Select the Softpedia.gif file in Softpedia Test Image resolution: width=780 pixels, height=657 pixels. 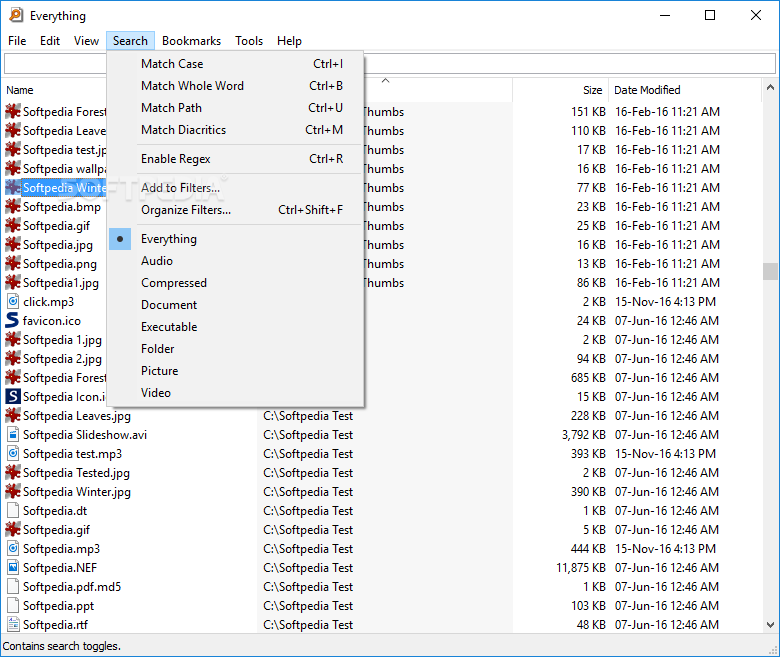pos(56,530)
